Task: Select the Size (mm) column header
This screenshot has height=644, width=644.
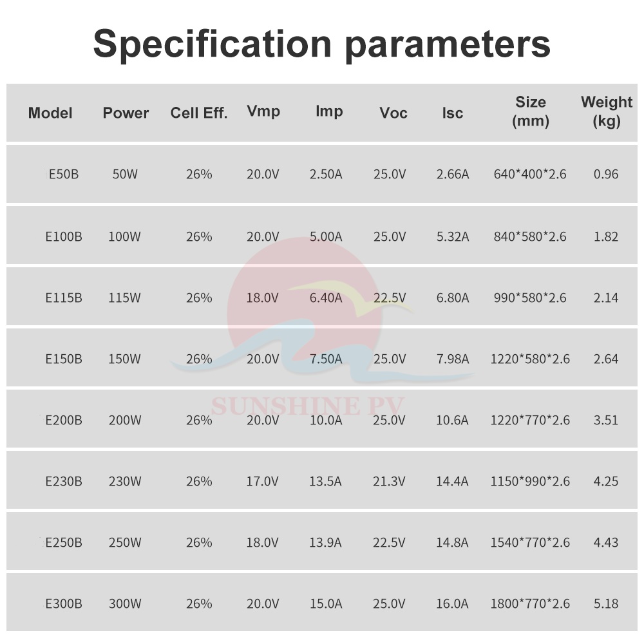Action: tap(531, 111)
